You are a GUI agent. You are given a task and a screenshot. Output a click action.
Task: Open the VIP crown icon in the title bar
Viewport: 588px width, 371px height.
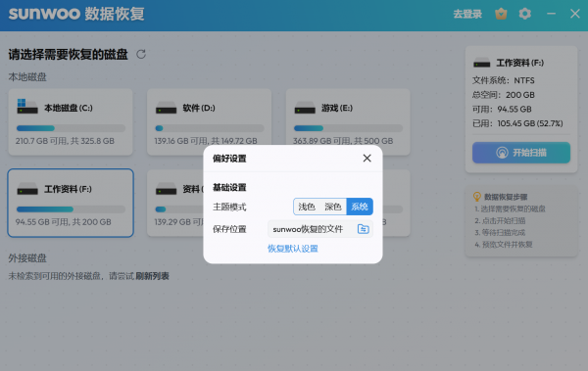501,14
